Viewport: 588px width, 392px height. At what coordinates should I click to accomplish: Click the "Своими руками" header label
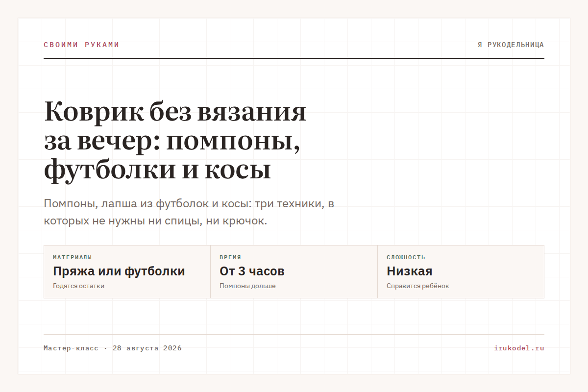tap(81, 45)
